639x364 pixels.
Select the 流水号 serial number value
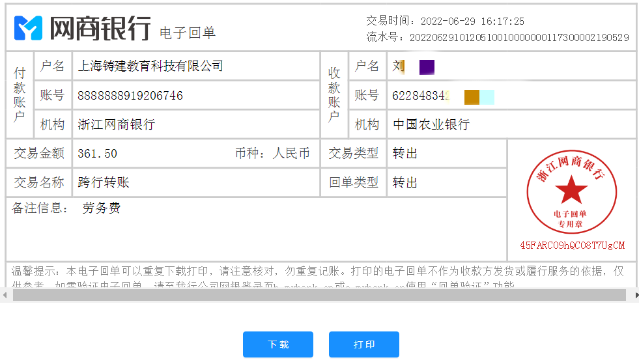pos(519,38)
